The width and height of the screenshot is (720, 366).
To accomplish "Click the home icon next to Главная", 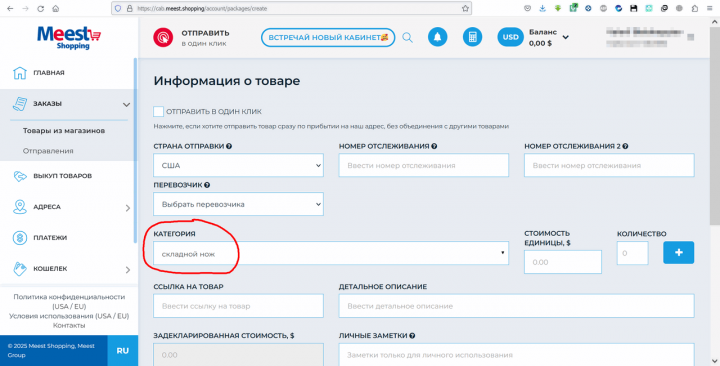I will (x=20, y=73).
